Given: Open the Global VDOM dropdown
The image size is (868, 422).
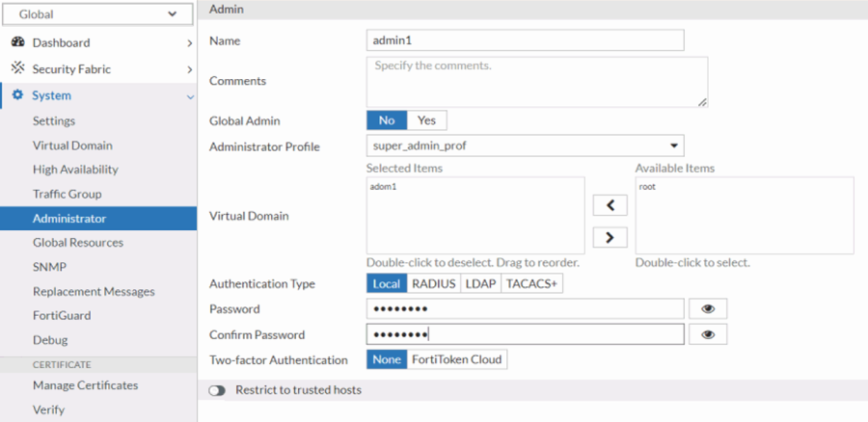Looking at the screenshot, I should [98, 14].
